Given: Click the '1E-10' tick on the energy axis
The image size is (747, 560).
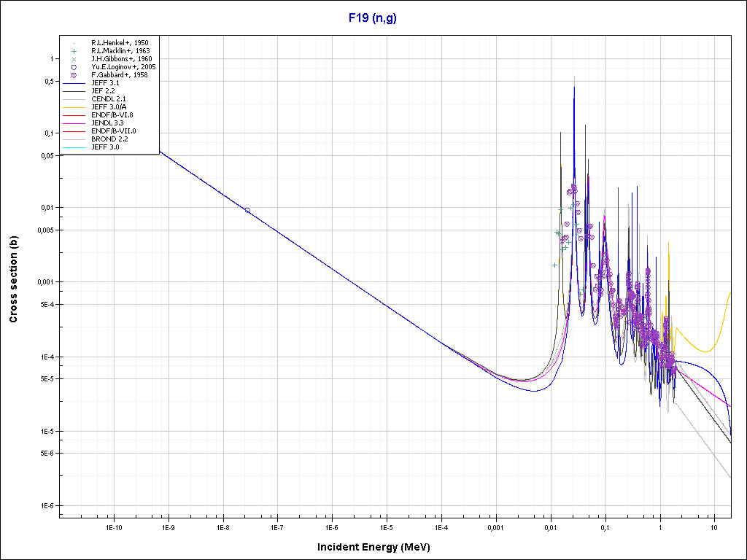Looking at the screenshot, I should coord(113,526).
